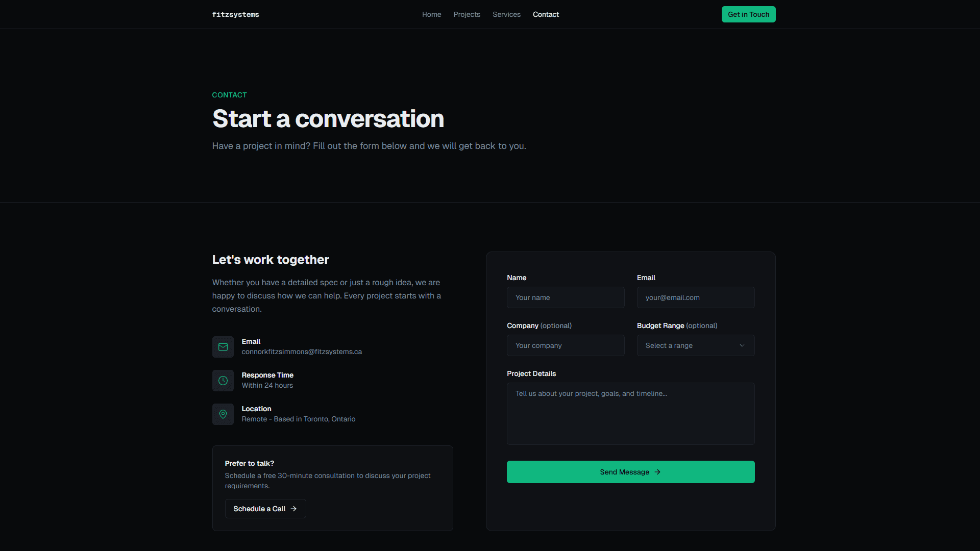This screenshot has width=980, height=551.
Task: Click the envelope Email icon
Action: [223, 347]
